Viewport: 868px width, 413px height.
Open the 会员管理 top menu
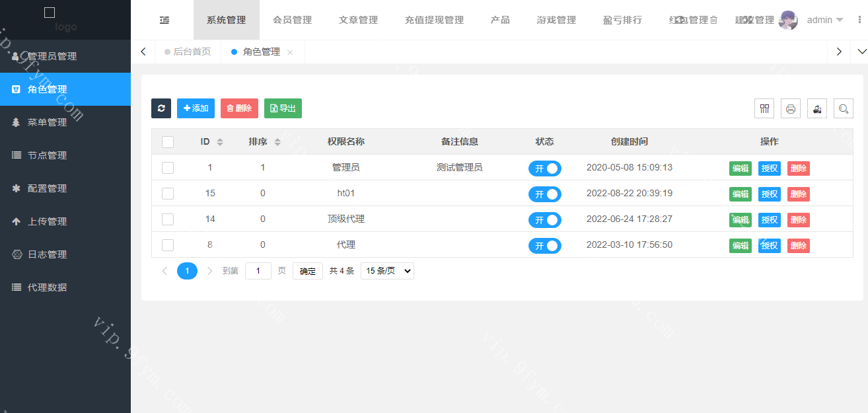(292, 20)
